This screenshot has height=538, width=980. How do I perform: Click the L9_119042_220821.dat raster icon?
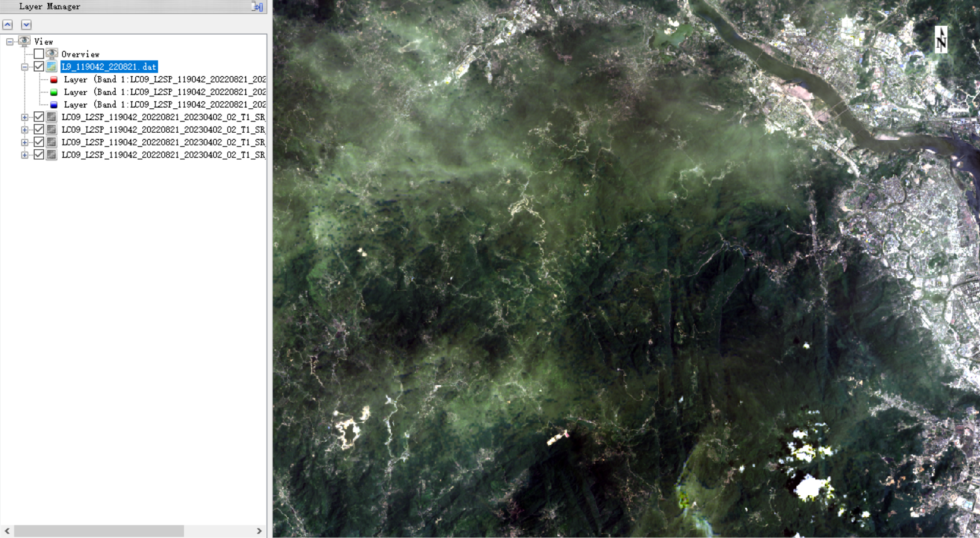52,67
